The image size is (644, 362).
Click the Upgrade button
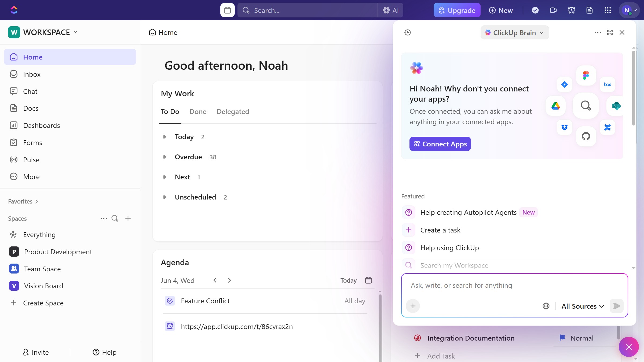457,10
